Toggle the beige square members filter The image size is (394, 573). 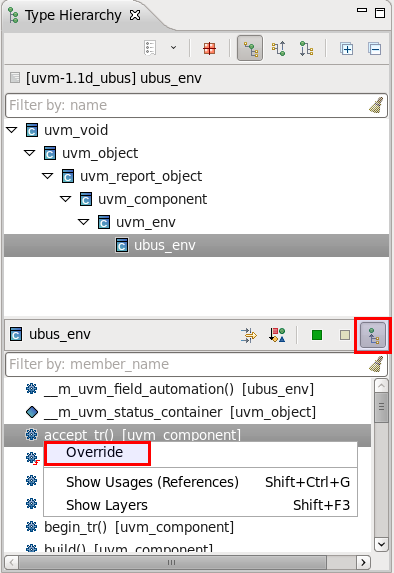(345, 335)
